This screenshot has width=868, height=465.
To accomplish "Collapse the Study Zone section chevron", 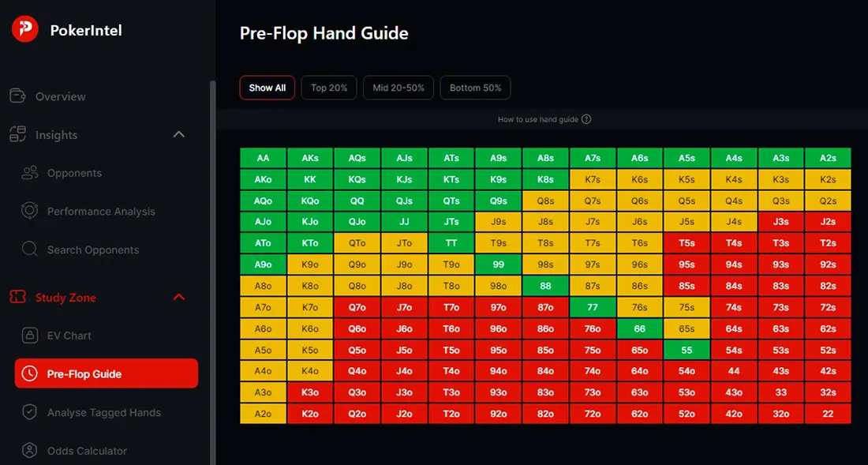I will pyautogui.click(x=179, y=297).
